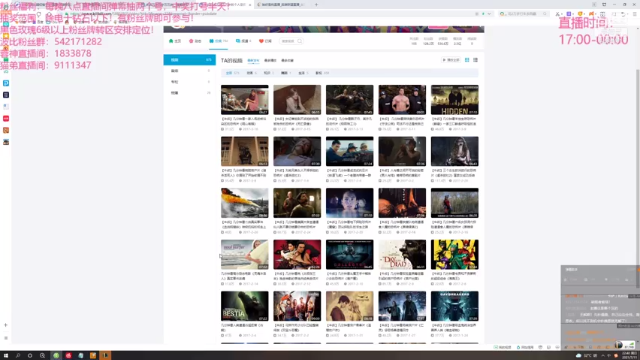This screenshot has height=360, width=640.
Task: Open the 动态 tab with pink icon
Action: point(195,41)
